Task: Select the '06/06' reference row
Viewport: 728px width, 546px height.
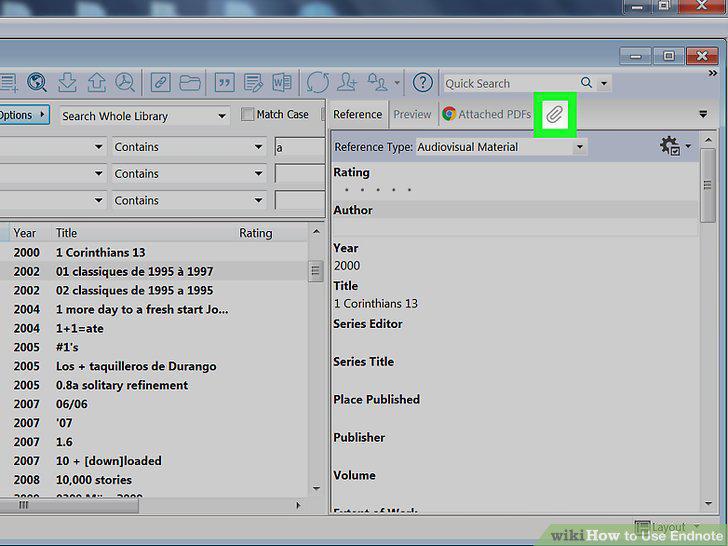Action: click(x=153, y=404)
